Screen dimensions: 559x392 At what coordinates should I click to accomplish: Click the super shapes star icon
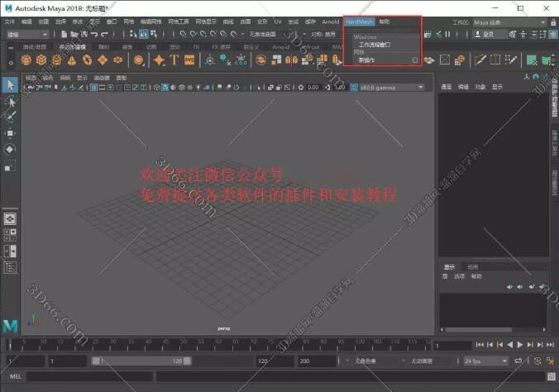159,60
